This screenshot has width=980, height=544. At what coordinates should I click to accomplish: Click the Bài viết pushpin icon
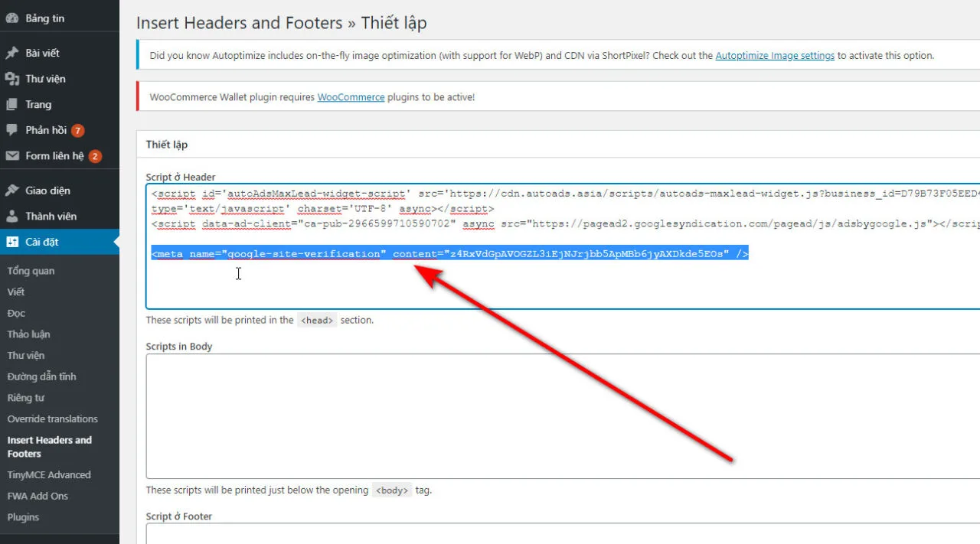pyautogui.click(x=12, y=53)
